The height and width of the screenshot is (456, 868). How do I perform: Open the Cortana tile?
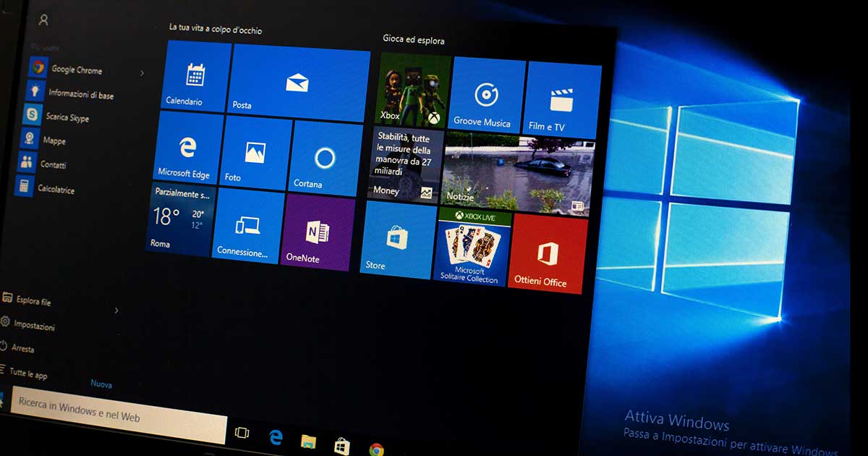(x=325, y=159)
